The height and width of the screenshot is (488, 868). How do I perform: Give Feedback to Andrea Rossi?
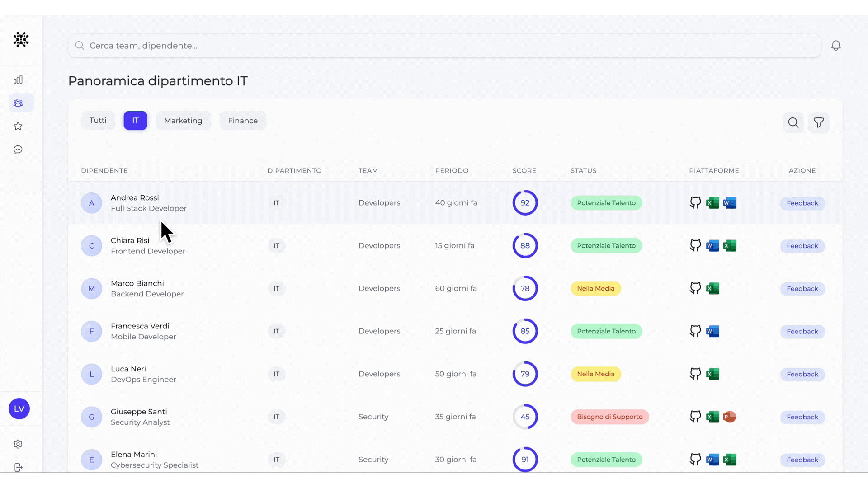[x=802, y=203]
